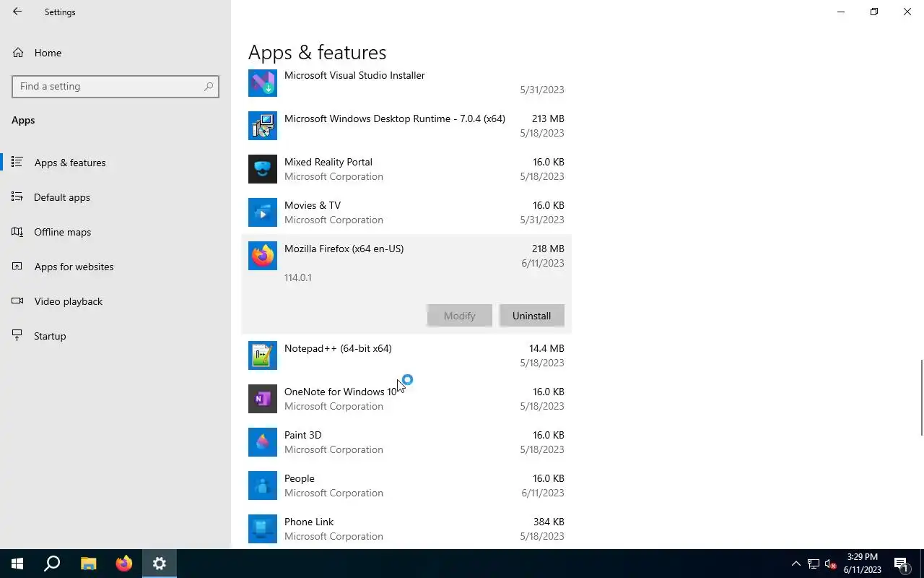924x578 pixels.
Task: Click the Windows Desktop Runtime app icon
Action: coord(263,126)
